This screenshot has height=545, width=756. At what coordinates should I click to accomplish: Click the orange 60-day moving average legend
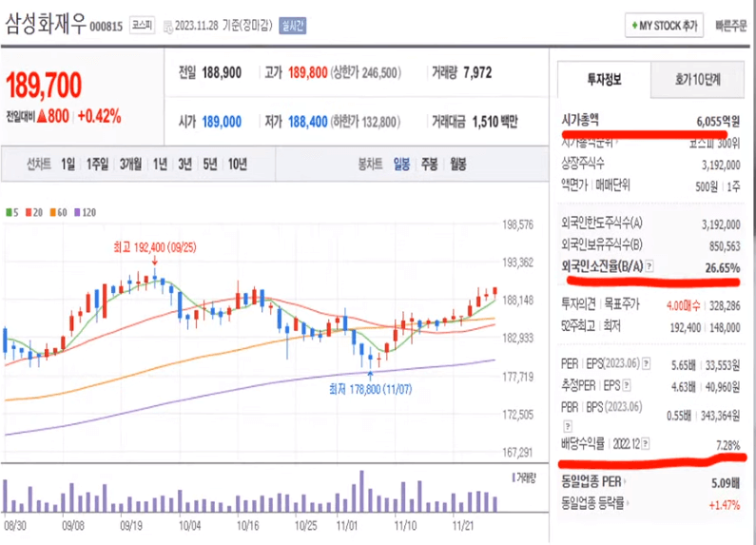pos(58,212)
